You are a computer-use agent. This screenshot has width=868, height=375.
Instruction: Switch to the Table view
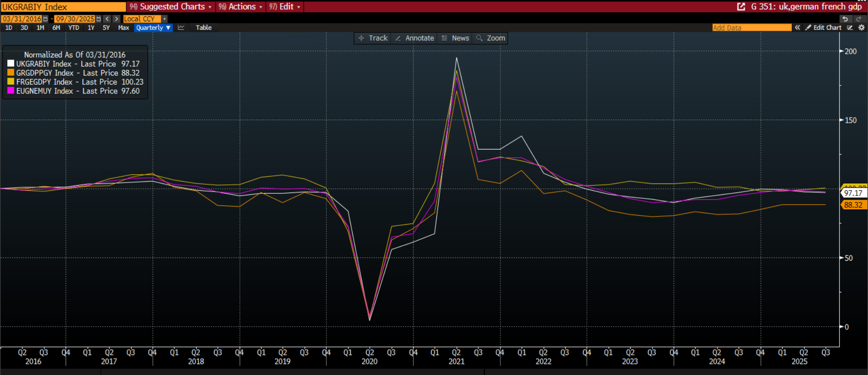[x=203, y=28]
